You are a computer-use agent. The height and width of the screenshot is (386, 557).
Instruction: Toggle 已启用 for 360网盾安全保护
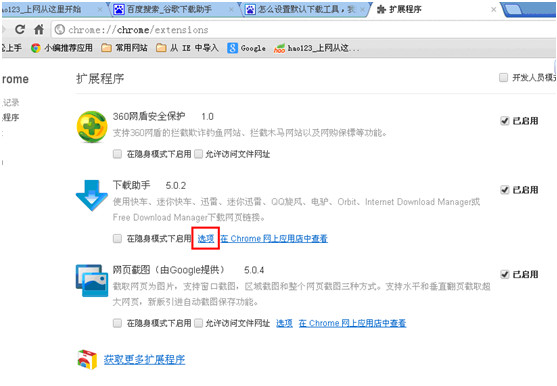pos(505,121)
